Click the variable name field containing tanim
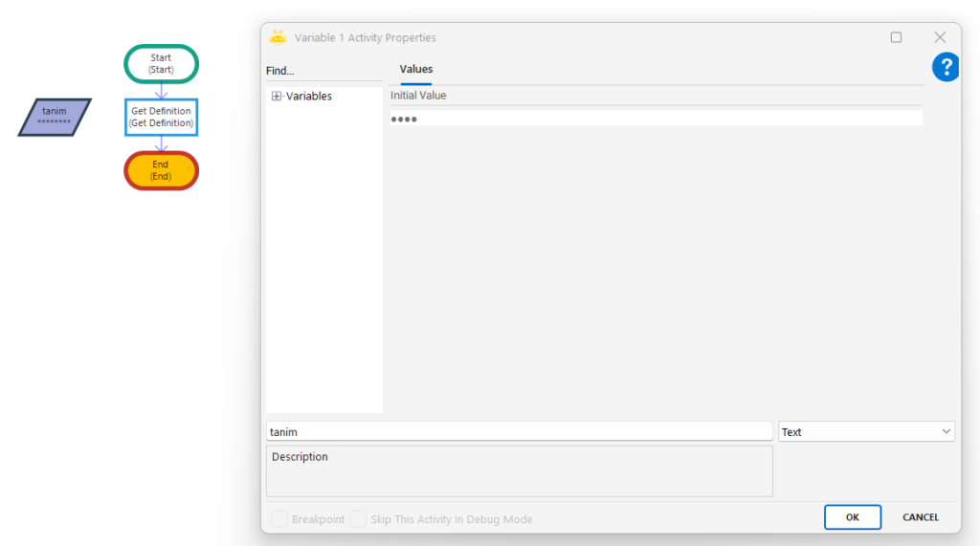 [519, 432]
